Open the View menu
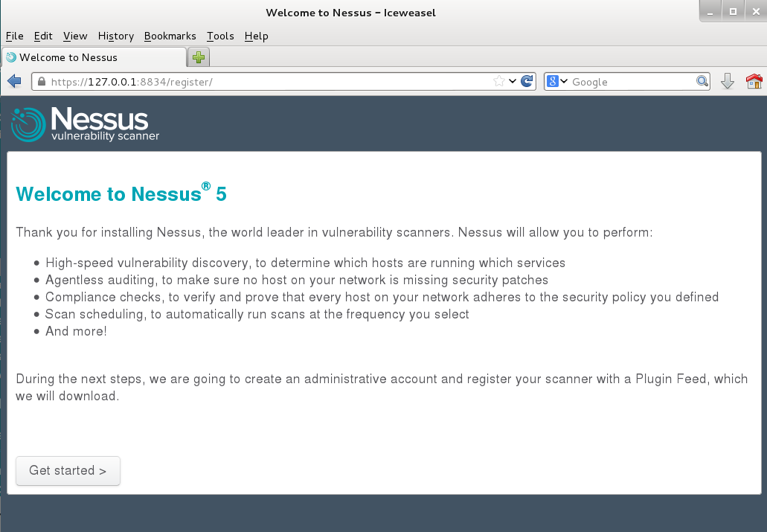Viewport: 767px width, 532px height. click(75, 36)
